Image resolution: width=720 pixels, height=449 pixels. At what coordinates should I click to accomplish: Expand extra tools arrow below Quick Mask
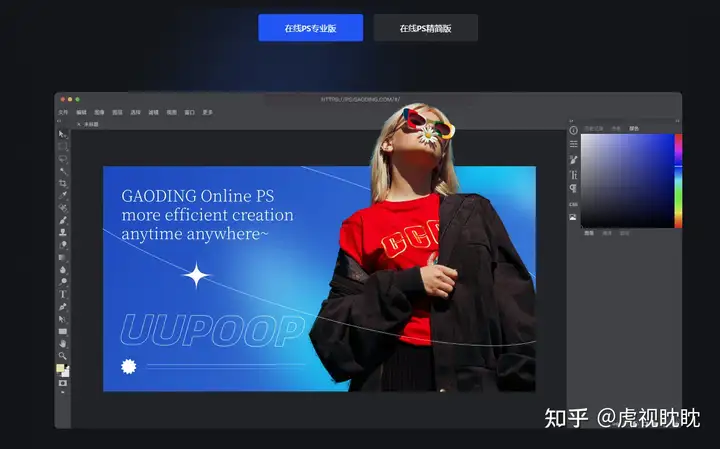pyautogui.click(x=63, y=393)
